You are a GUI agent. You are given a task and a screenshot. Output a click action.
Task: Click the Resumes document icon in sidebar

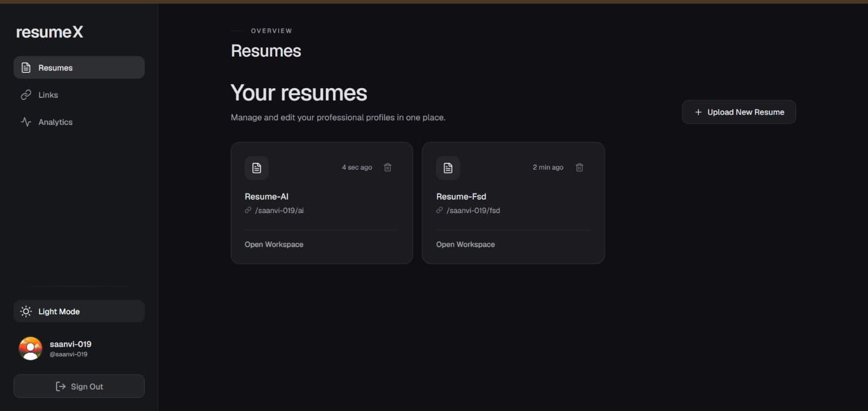click(x=25, y=68)
